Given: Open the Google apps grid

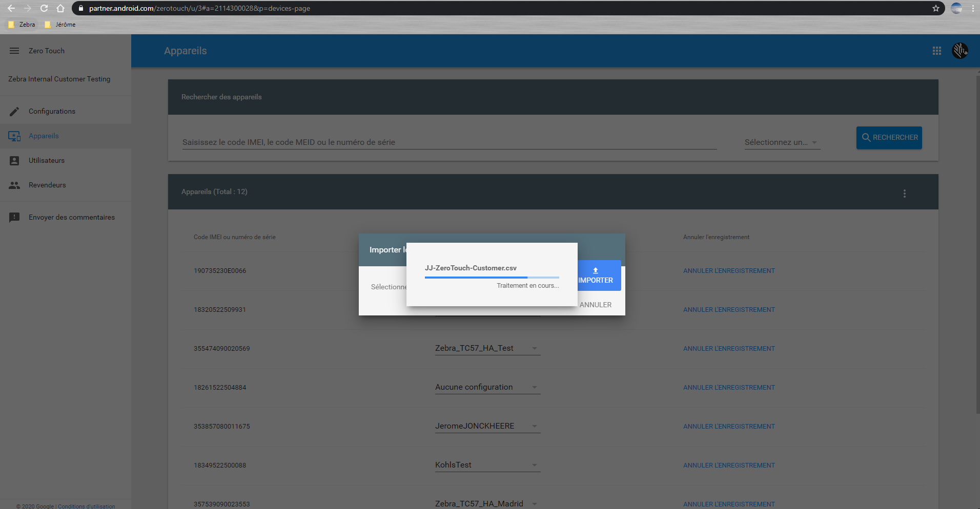Looking at the screenshot, I should (936, 51).
